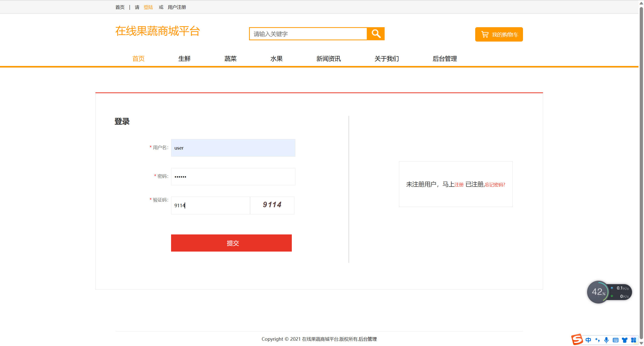Open the Sogou on-screen keyboard icon
The height and width of the screenshot is (346, 644).
tap(616, 340)
